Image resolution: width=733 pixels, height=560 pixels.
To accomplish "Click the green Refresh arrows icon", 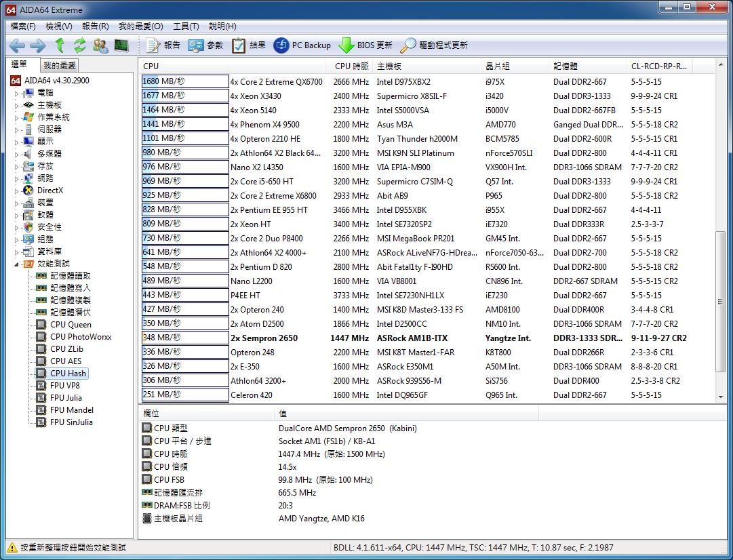I will (x=79, y=45).
